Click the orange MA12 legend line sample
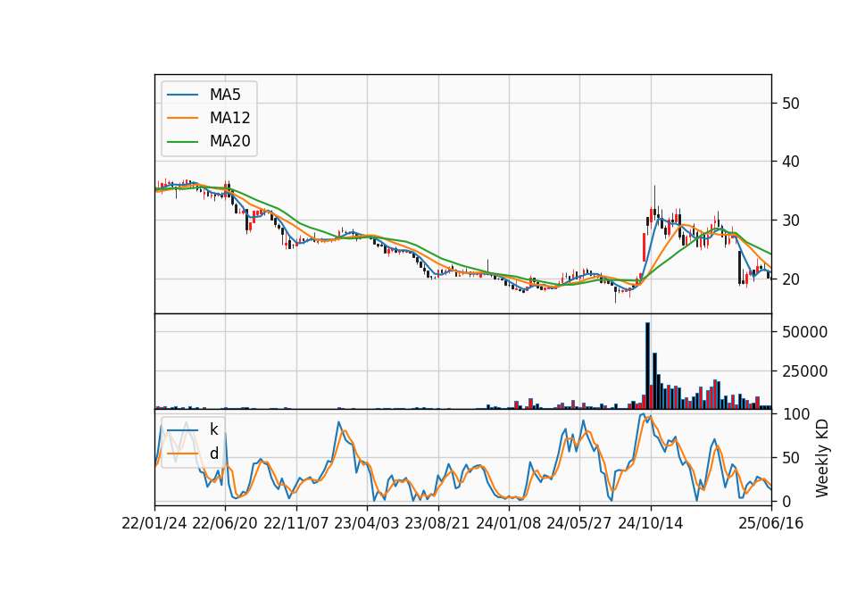The height and width of the screenshot is (616, 857). 182,118
